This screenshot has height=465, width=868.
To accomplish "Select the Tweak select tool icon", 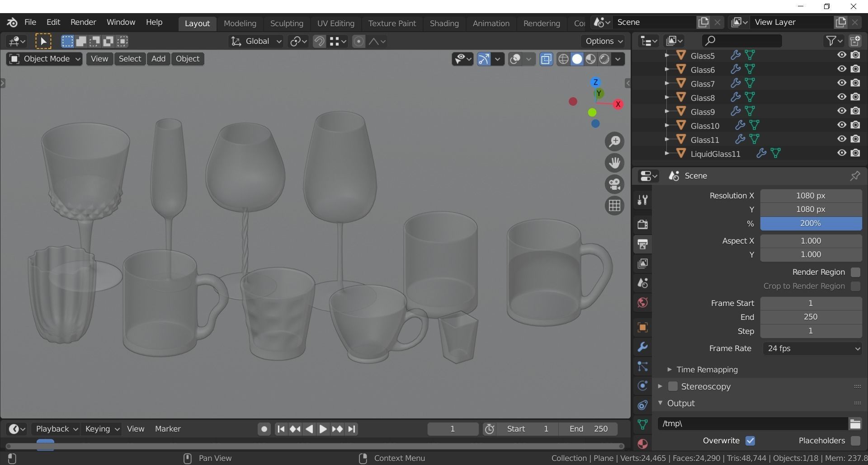I will pyautogui.click(x=43, y=42).
